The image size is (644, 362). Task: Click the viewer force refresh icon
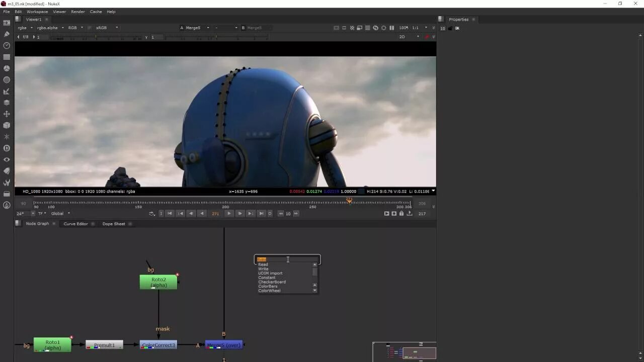(x=375, y=28)
